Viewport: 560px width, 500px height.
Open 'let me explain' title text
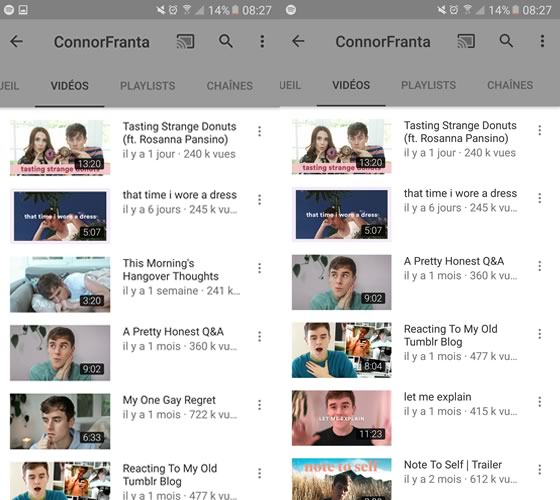click(x=438, y=397)
